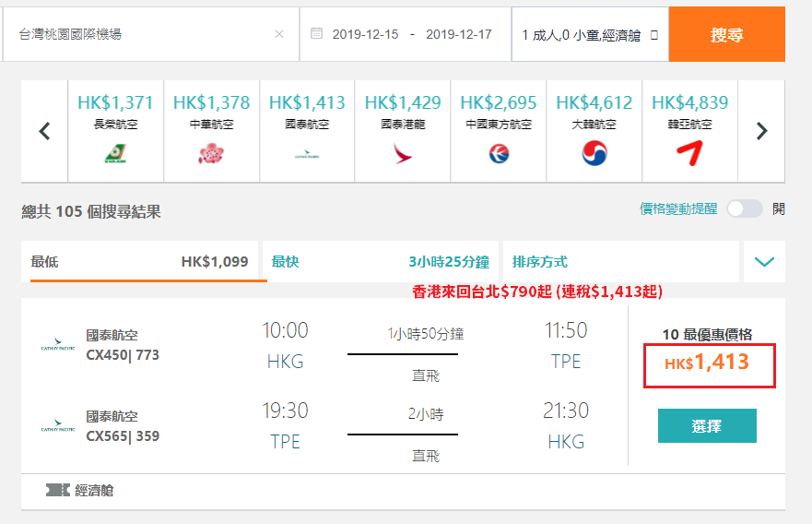The width and height of the screenshot is (812, 524).
Task: Show more airlines with right arrow
Action: click(761, 131)
